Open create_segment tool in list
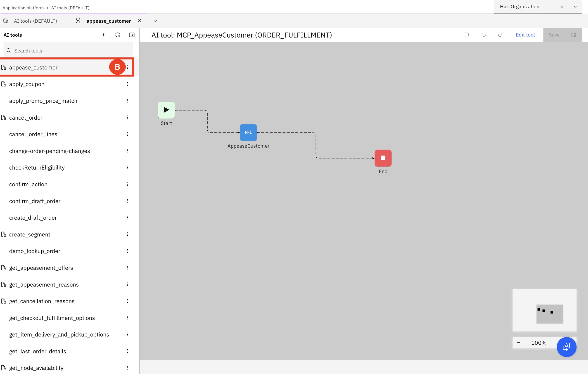The height and width of the screenshot is (374, 588). [x=30, y=235]
